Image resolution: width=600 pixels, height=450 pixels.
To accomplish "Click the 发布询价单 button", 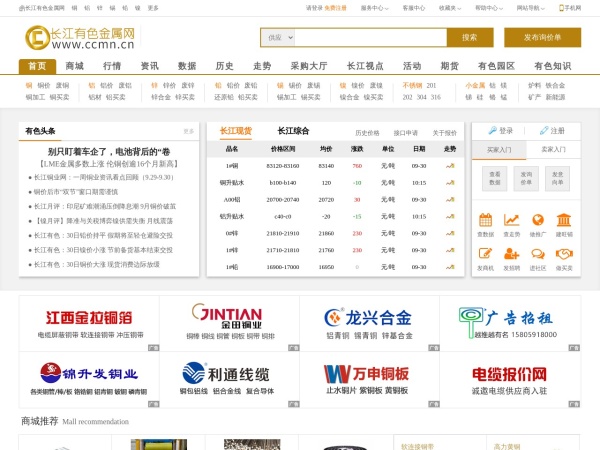I will pyautogui.click(x=543, y=38).
